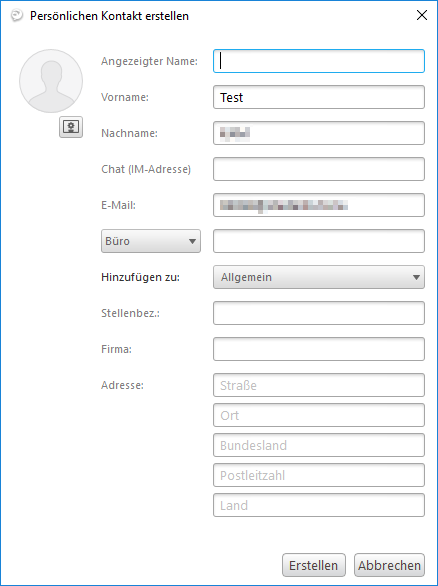This screenshot has width=438, height=586.
Task: Click the Abbrechen button
Action: click(x=389, y=565)
